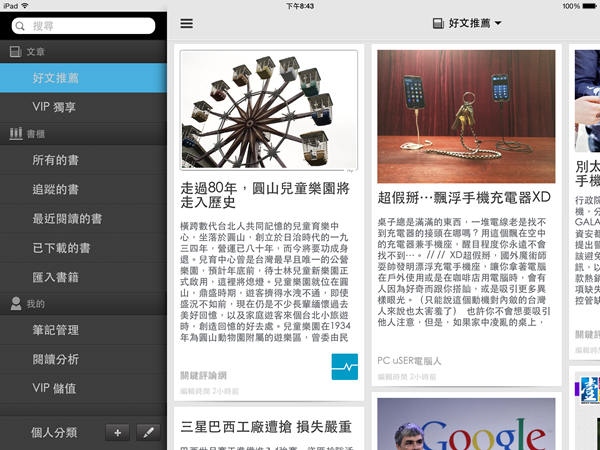Tap the 搜尋 search field
The height and width of the screenshot is (450, 600).
83,26
